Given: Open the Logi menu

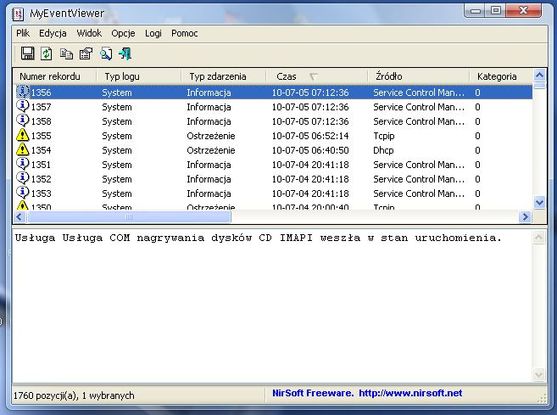Looking at the screenshot, I should pyautogui.click(x=153, y=33).
